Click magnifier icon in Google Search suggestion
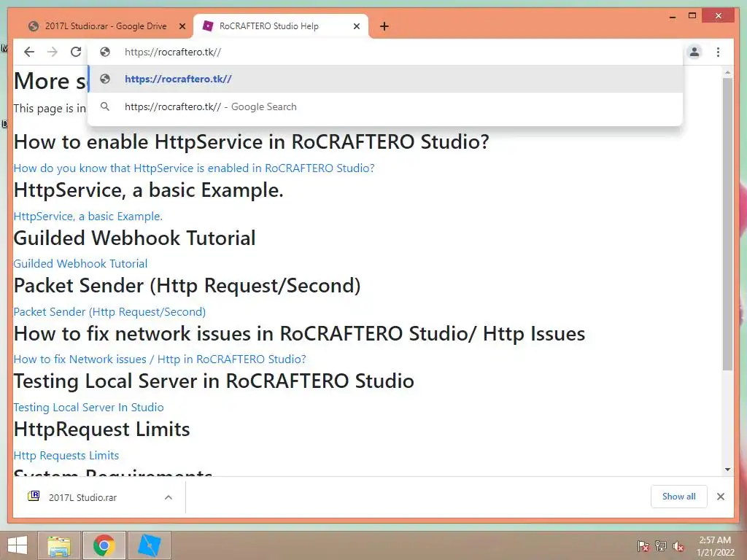 click(x=105, y=106)
